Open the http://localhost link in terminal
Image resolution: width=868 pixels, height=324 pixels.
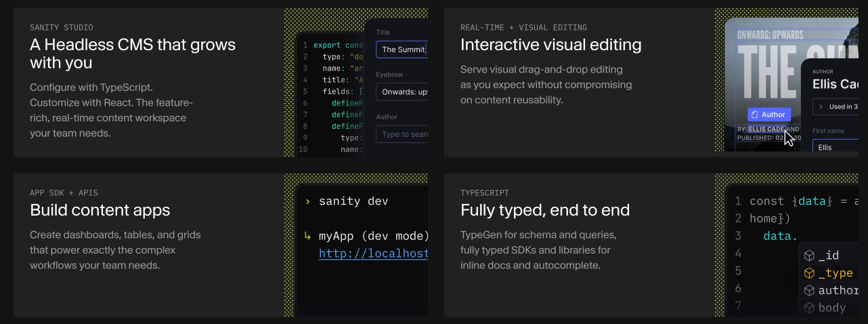pyautogui.click(x=374, y=254)
